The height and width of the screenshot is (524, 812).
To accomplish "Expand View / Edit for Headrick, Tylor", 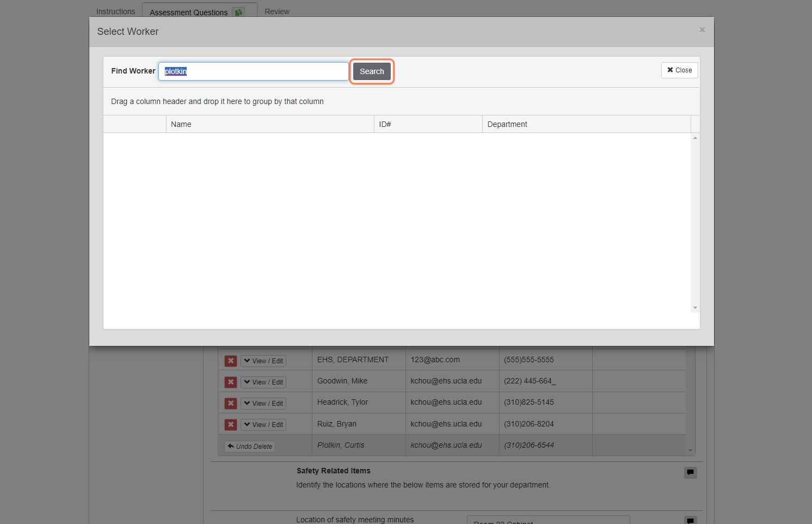I will click(x=263, y=403).
